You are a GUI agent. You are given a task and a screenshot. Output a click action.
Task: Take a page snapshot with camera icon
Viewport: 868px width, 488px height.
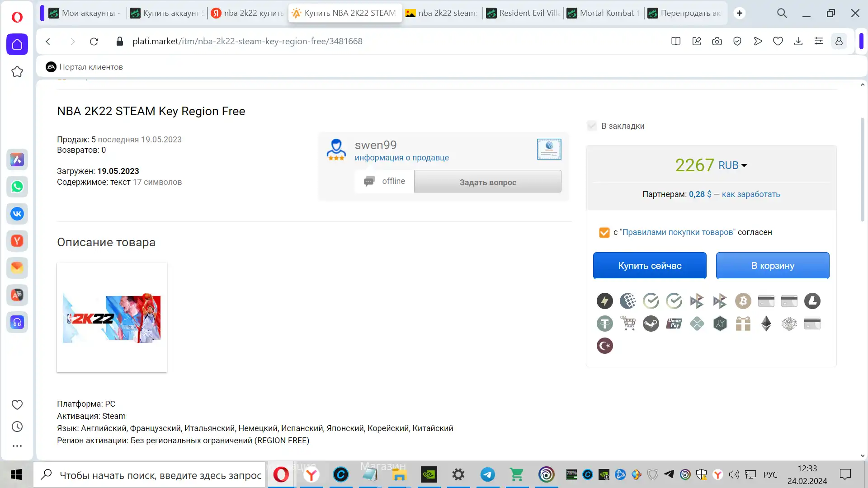[x=717, y=41]
